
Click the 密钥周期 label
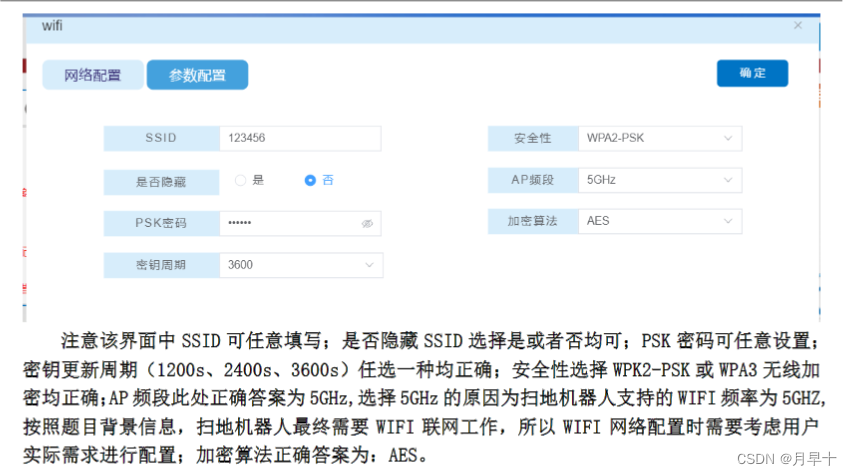point(161,265)
